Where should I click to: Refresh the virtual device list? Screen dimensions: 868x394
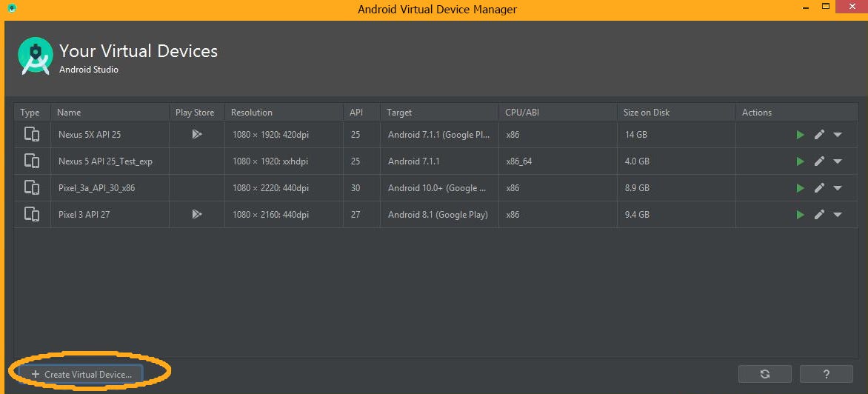click(x=765, y=374)
